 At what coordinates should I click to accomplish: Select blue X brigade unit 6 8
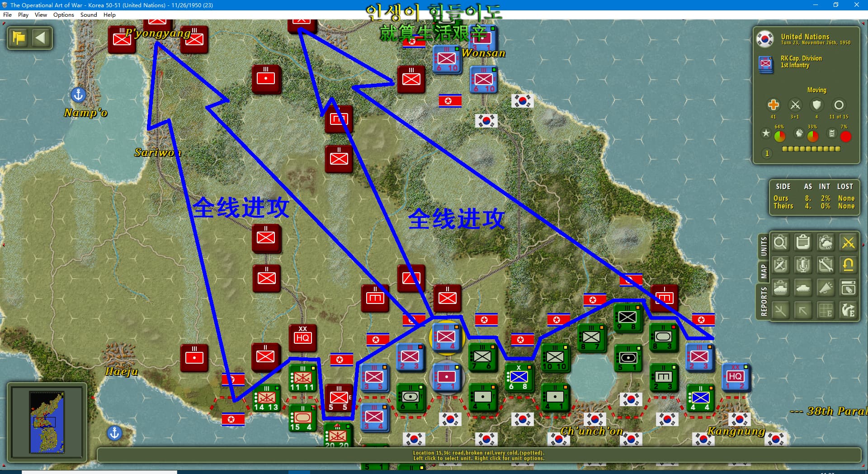pyautogui.click(x=519, y=377)
